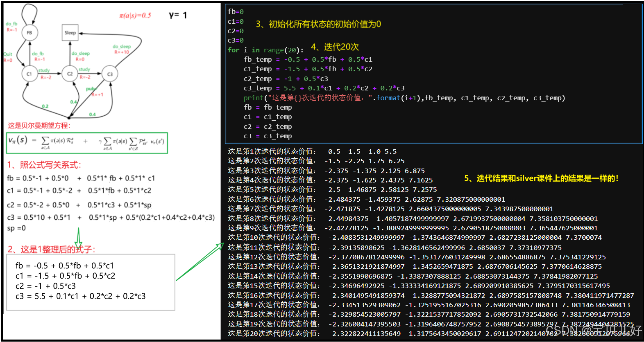Select the 第9次迭代 output line
This screenshot has height=342, width=644.
[x=413, y=228]
